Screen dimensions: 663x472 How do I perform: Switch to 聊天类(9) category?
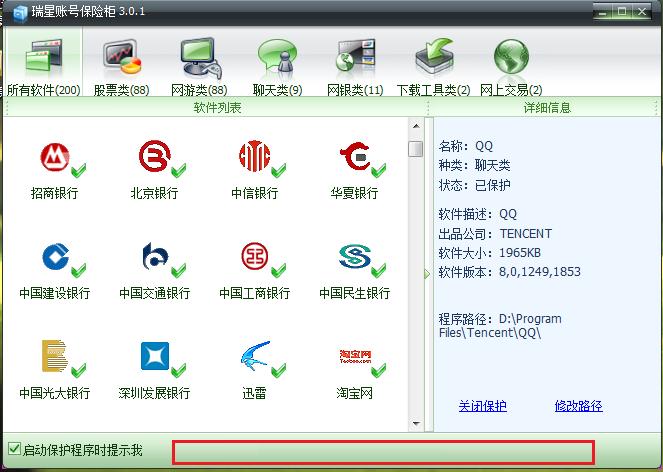point(277,67)
